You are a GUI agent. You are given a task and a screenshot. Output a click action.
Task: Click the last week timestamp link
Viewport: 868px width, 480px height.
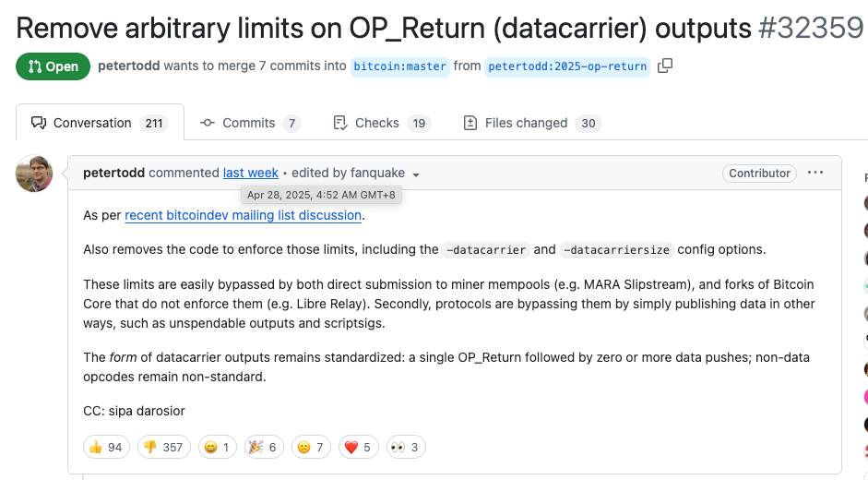(x=250, y=173)
